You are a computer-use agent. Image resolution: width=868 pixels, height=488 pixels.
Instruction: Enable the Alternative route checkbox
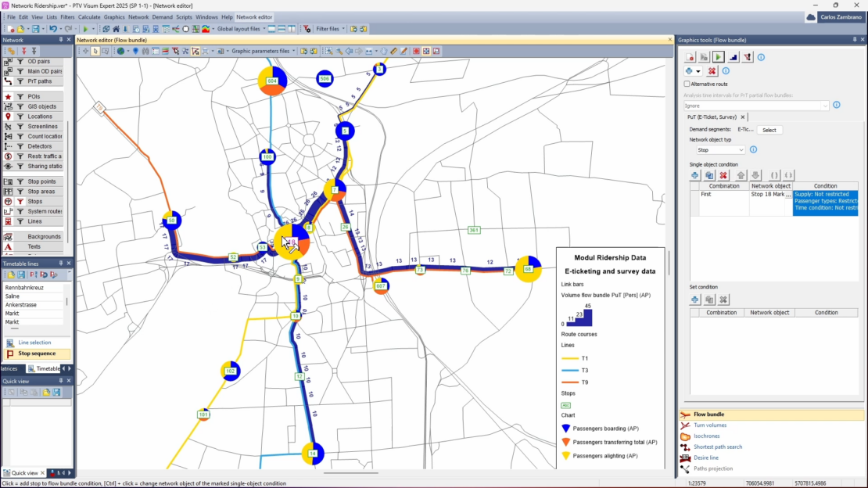pos(687,84)
